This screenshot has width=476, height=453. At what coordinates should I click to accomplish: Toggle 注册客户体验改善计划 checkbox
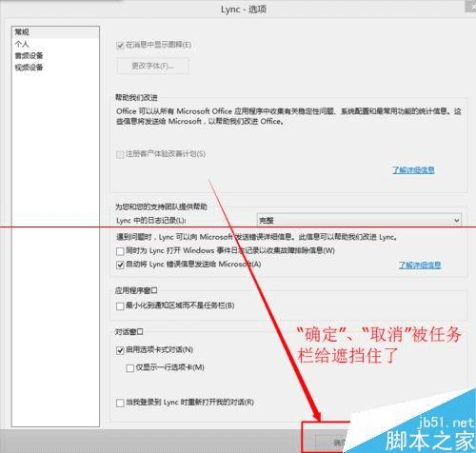[120, 154]
